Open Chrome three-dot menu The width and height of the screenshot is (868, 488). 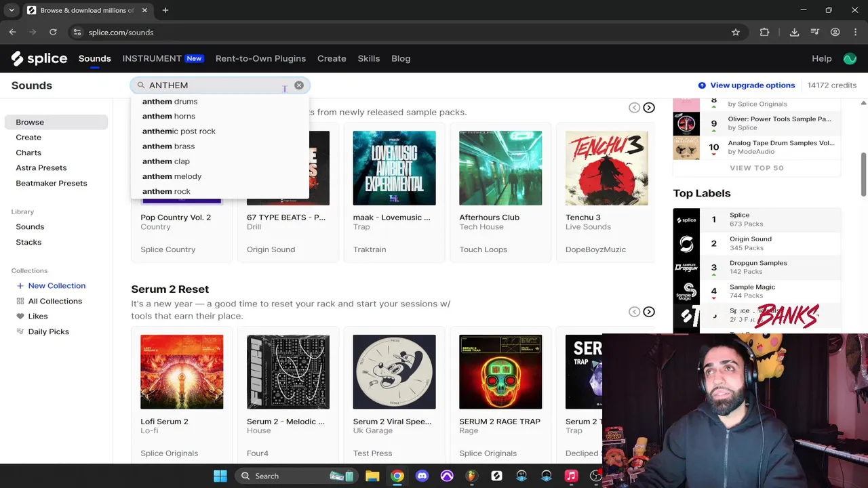(855, 32)
